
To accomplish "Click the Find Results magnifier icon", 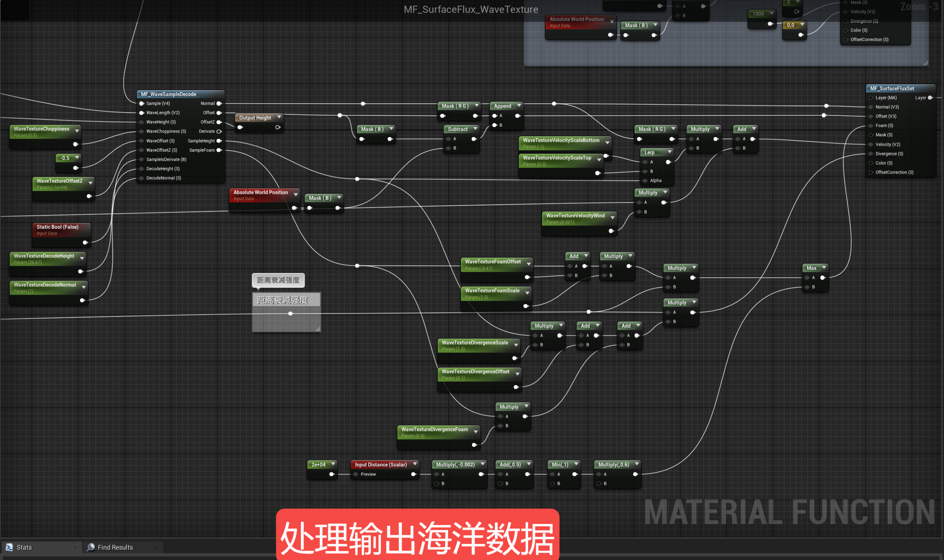I will click(91, 547).
